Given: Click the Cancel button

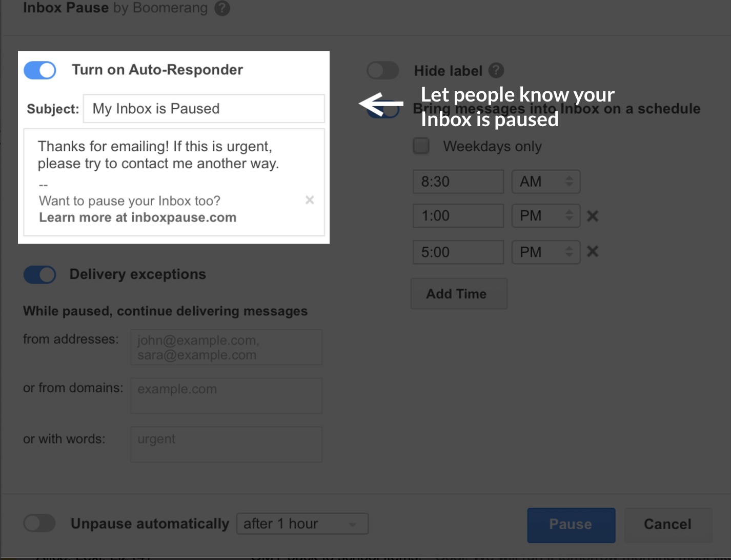Looking at the screenshot, I should pyautogui.click(x=667, y=524).
